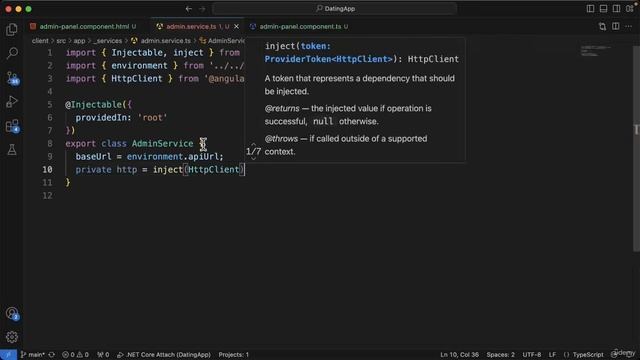Viewport: 640px width, 360px height.
Task: Select '_services' breadcrumb segment
Action: coord(108,41)
